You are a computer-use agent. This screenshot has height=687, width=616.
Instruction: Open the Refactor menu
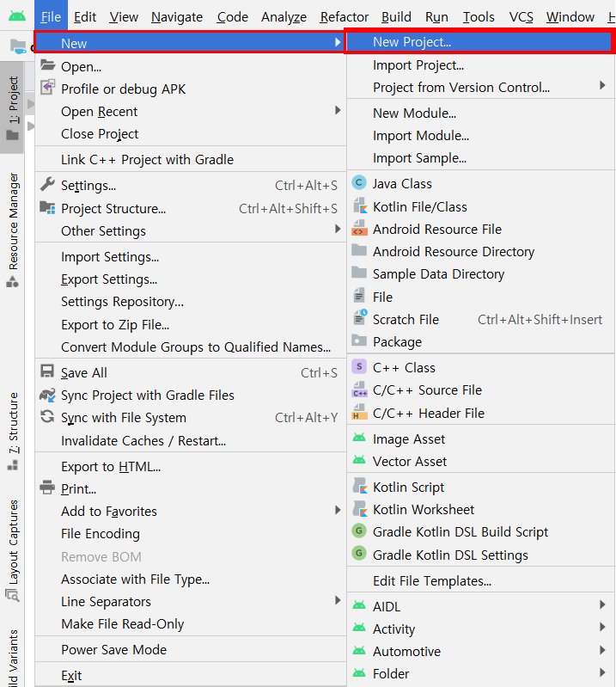345,16
